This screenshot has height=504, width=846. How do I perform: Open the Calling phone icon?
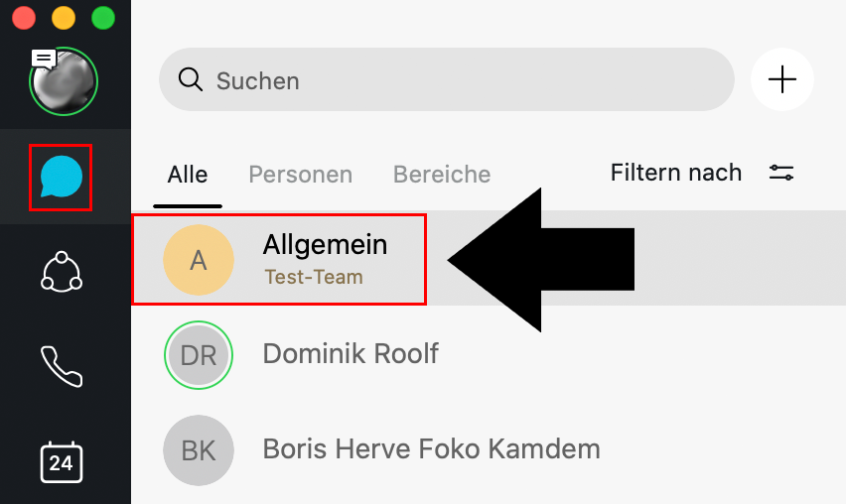(x=62, y=366)
